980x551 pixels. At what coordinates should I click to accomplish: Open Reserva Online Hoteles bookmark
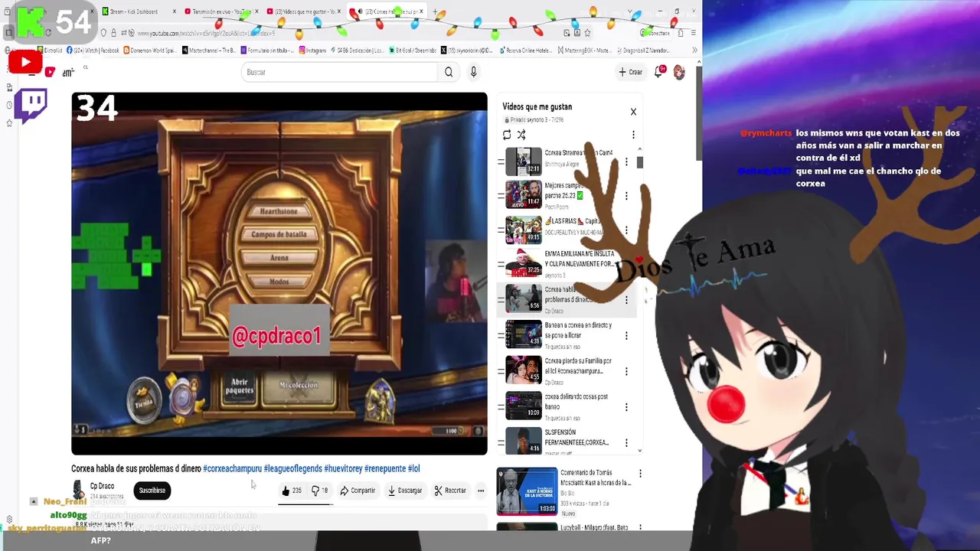[x=525, y=51]
